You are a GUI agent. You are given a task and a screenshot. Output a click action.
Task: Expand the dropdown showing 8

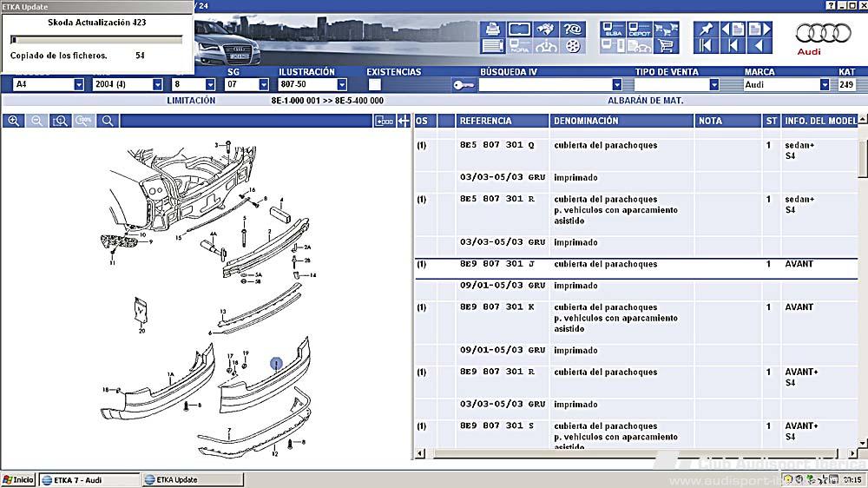[x=210, y=84]
